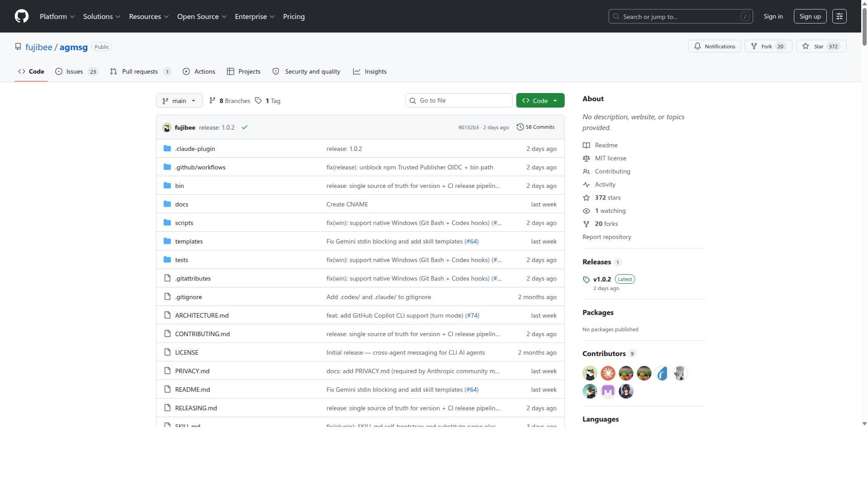The height and width of the screenshot is (488, 868).
Task: Star the agmsg repository
Action: point(821,47)
